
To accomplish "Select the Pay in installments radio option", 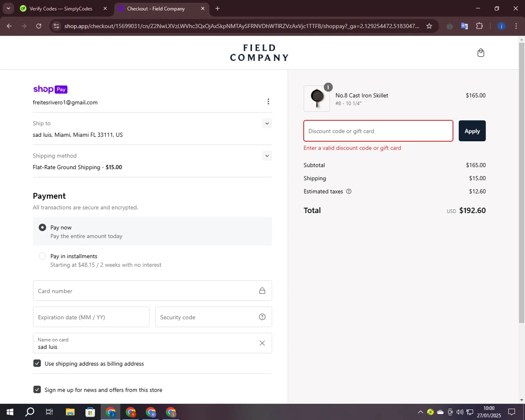I will [x=42, y=256].
